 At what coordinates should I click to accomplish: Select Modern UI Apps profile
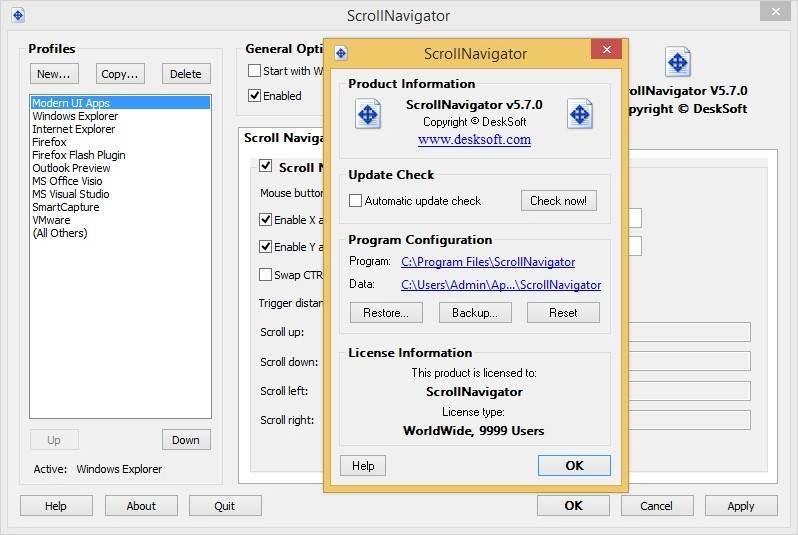[x=120, y=103]
